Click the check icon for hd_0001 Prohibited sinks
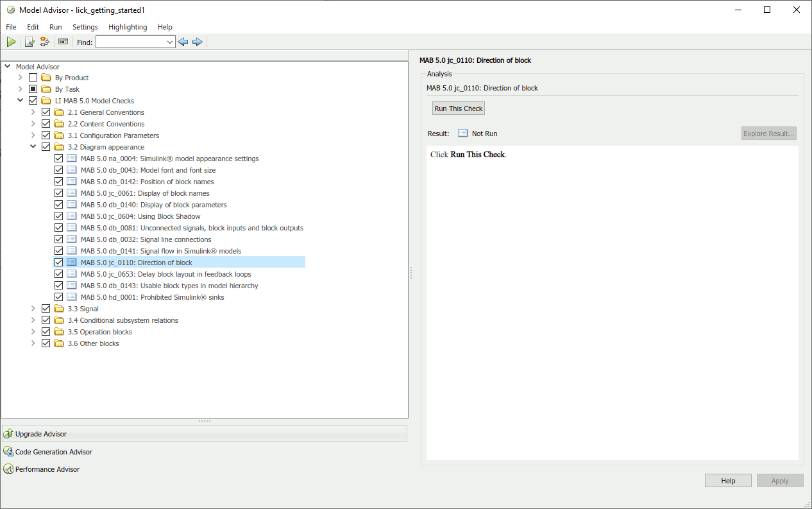 click(72, 297)
